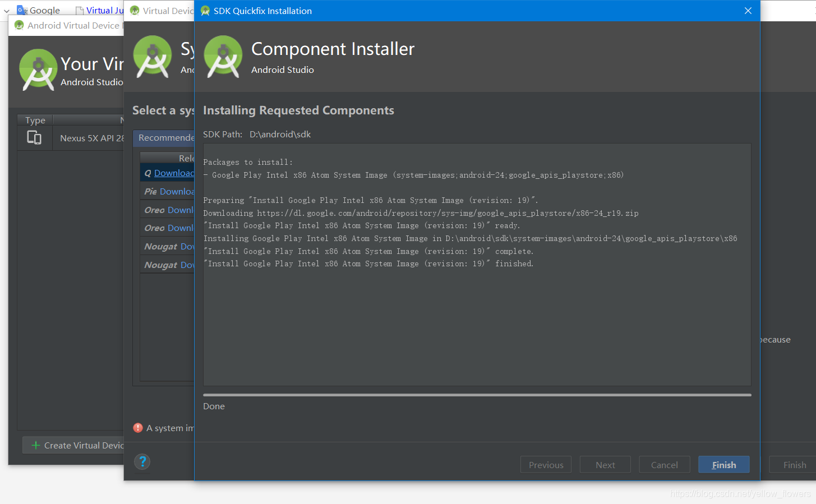Click the Android Studio logo in Your Virtual Devices window
This screenshot has height=504, width=816.
click(x=38, y=70)
